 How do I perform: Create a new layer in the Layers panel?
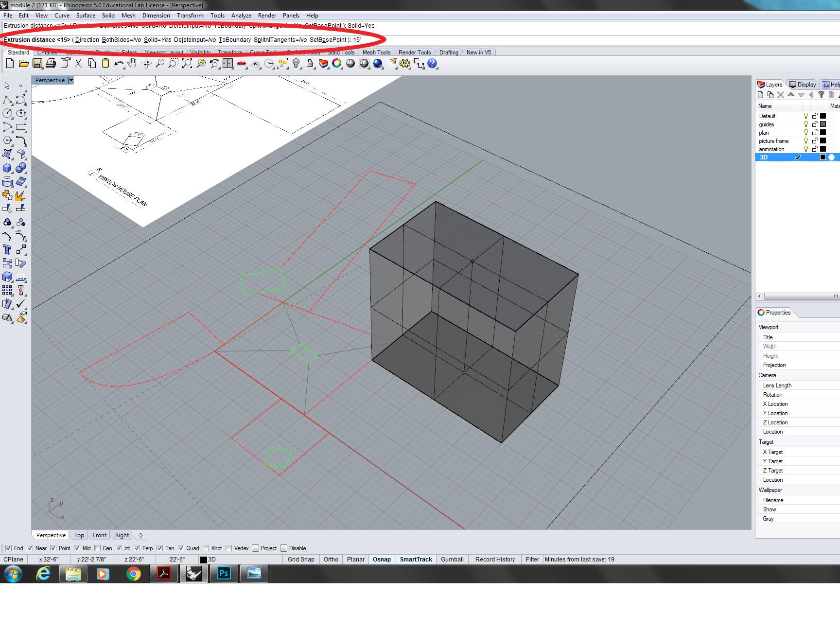click(760, 95)
